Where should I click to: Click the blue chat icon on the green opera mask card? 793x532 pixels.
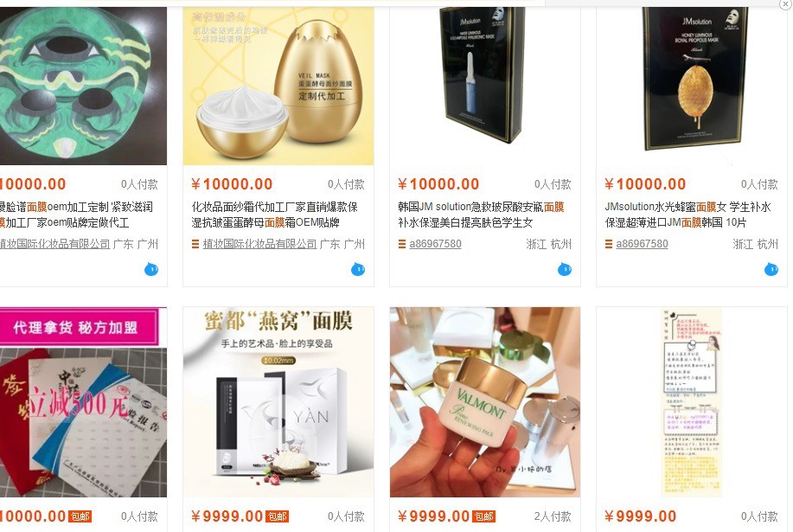(x=151, y=270)
